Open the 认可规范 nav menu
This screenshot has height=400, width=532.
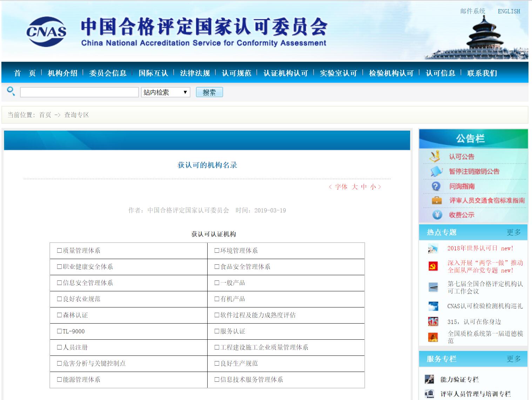(x=237, y=73)
